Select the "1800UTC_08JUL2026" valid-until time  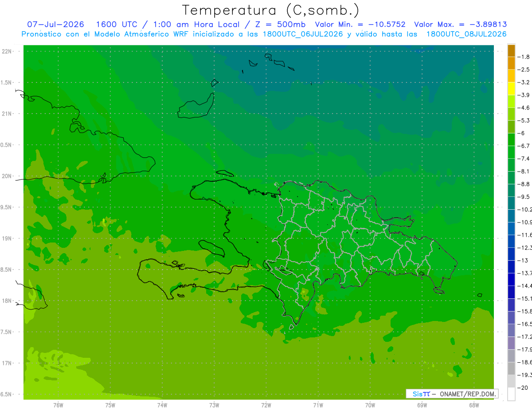click(x=466, y=34)
